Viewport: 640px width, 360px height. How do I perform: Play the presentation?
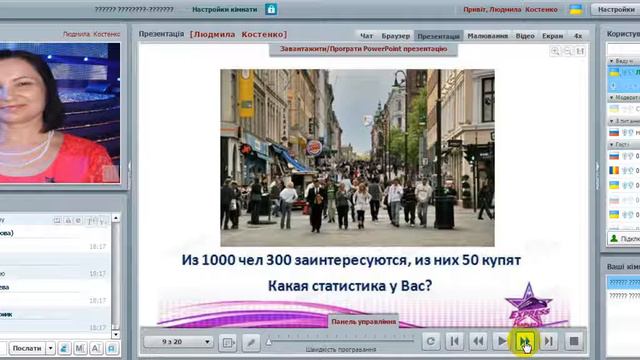point(502,341)
